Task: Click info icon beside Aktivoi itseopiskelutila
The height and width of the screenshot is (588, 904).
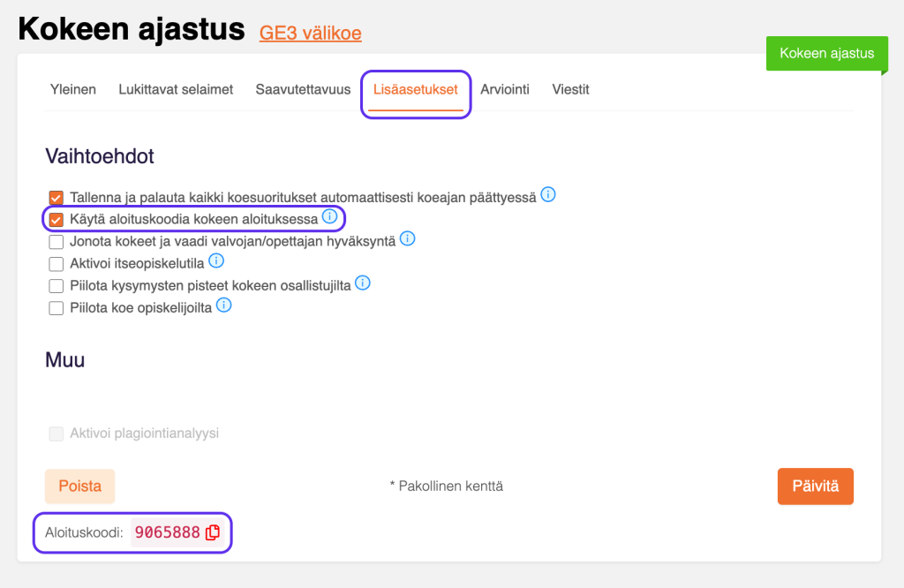Action: point(216,261)
